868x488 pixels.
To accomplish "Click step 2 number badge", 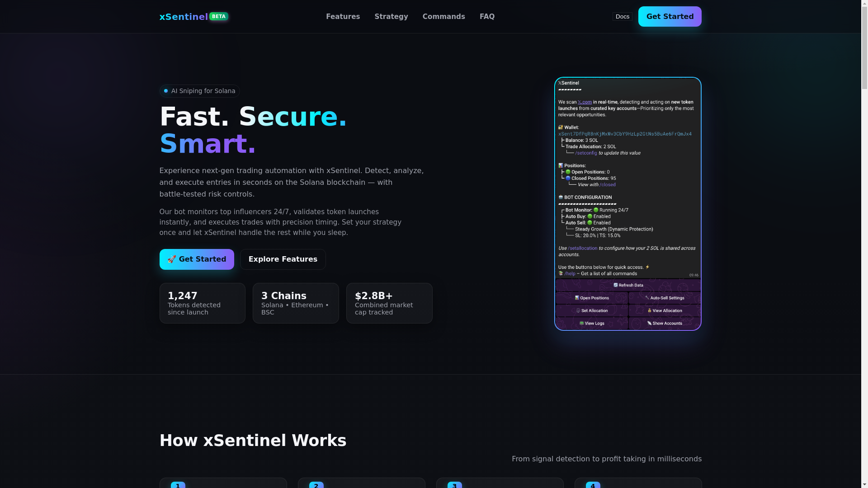I will coord(316,485).
